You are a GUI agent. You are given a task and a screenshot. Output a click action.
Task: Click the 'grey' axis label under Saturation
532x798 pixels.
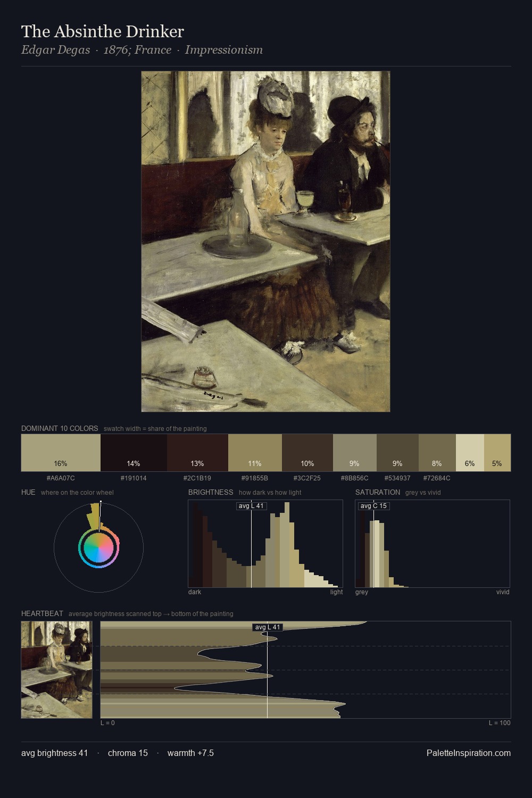tap(362, 592)
